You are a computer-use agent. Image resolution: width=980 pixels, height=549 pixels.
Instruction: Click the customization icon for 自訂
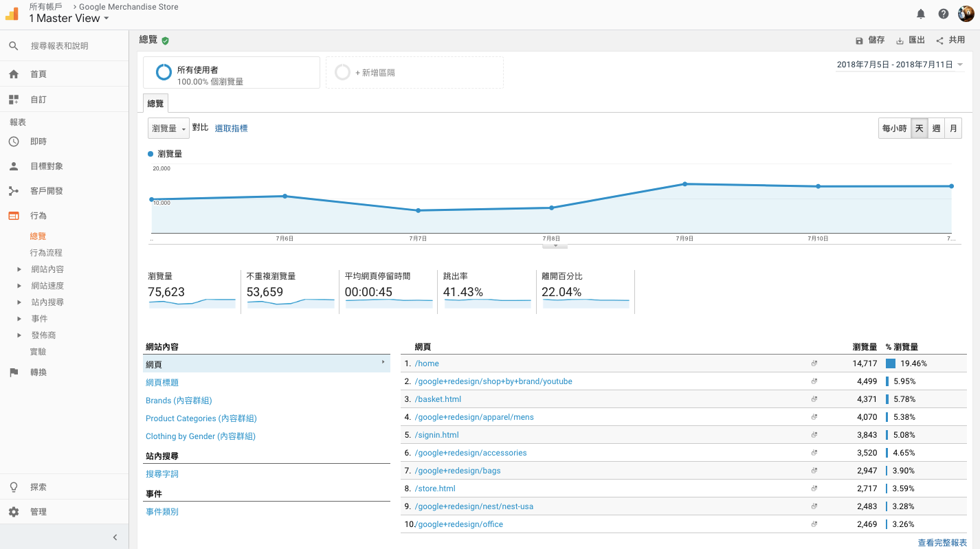[14, 100]
